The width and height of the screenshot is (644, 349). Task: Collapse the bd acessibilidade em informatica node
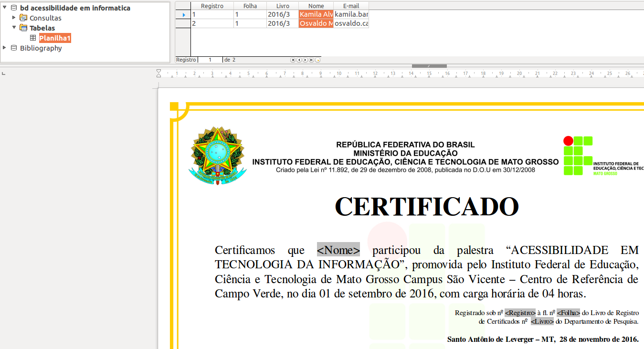(4, 8)
